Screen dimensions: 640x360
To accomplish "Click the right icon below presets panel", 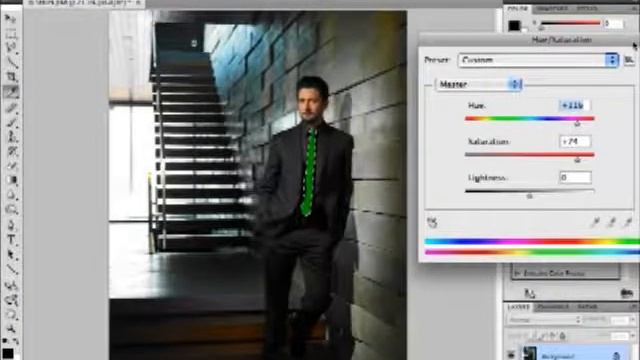I will point(626,293).
